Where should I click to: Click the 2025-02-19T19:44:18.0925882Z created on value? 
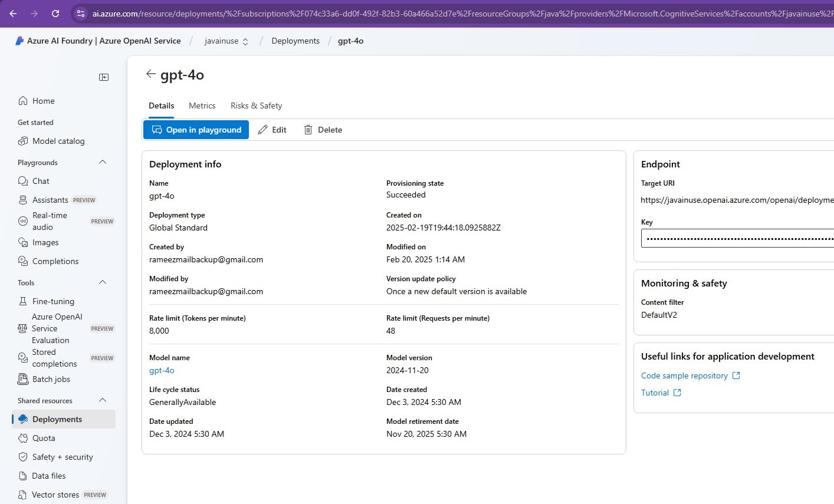pos(444,228)
